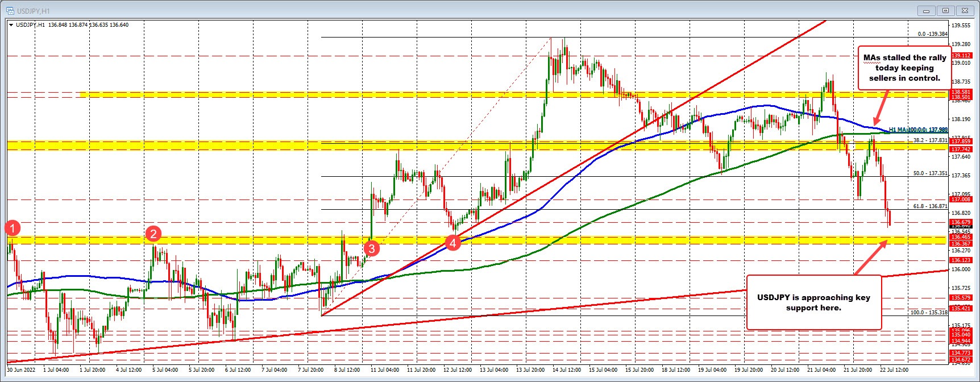Click the 22 Jul 12:00 time axis label
Viewport: 980px width, 382px height.
[894, 369]
